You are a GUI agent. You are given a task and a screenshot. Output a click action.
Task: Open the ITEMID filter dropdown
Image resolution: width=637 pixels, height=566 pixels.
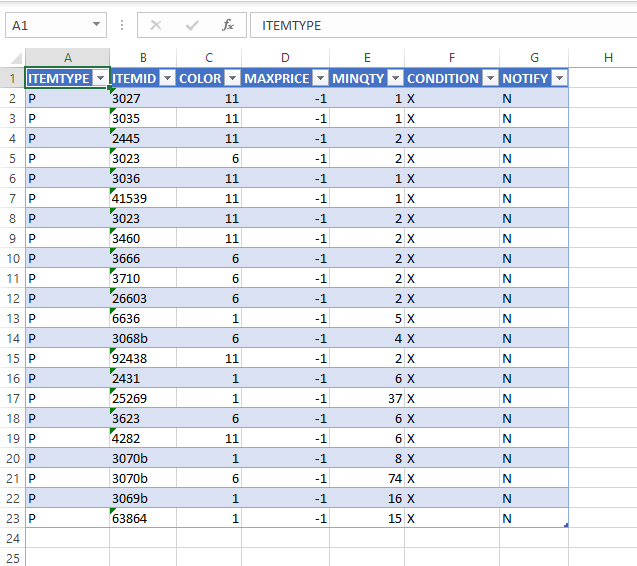click(x=167, y=78)
